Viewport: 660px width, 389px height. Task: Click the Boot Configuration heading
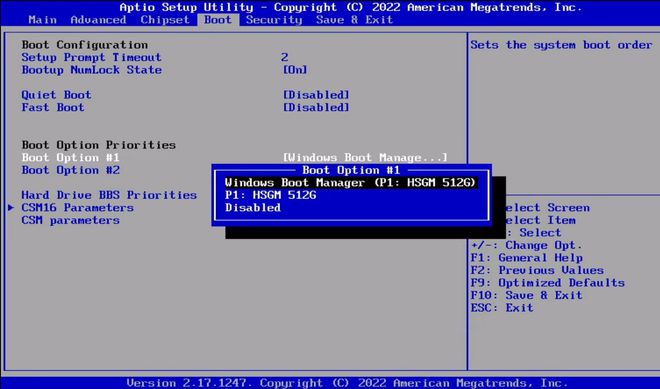85,45
